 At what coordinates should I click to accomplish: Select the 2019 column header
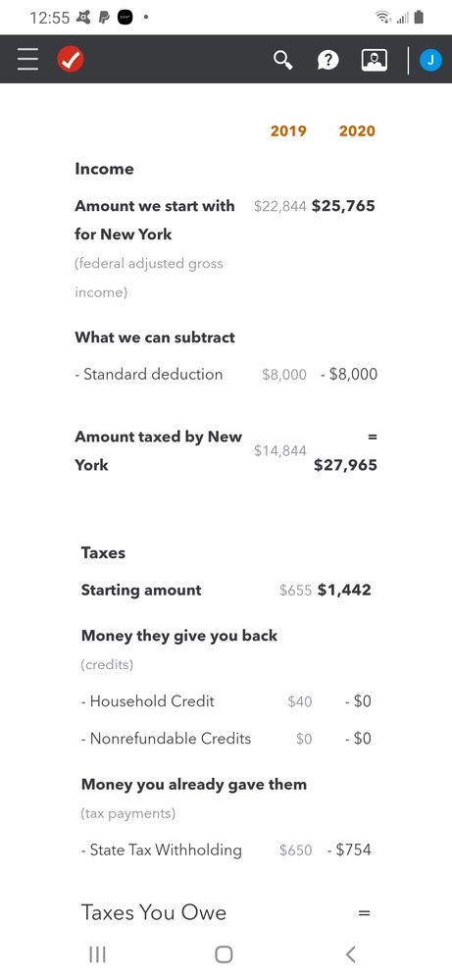coord(288,130)
